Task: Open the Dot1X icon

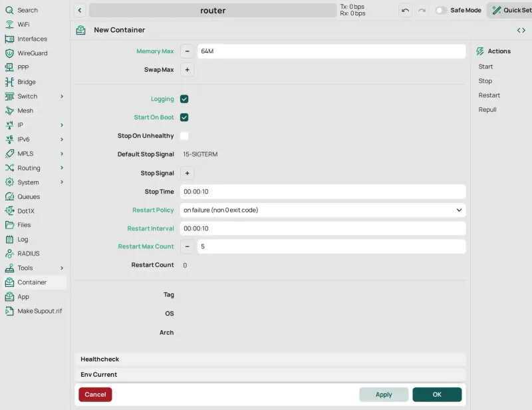Action: (x=9, y=211)
